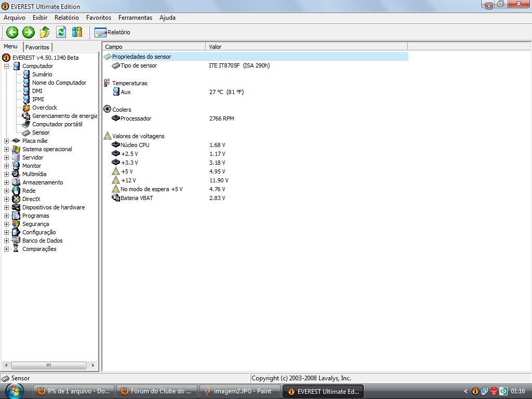Expand the Banco de Dados node
This screenshot has height=399, width=532.
(6, 241)
